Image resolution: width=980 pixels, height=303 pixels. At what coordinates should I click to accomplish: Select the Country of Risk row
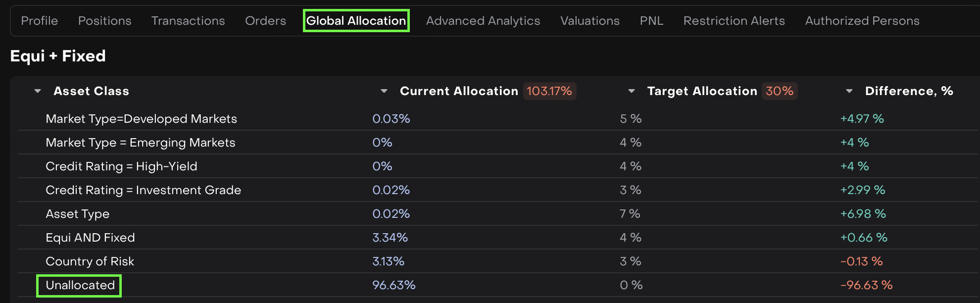pos(90,261)
